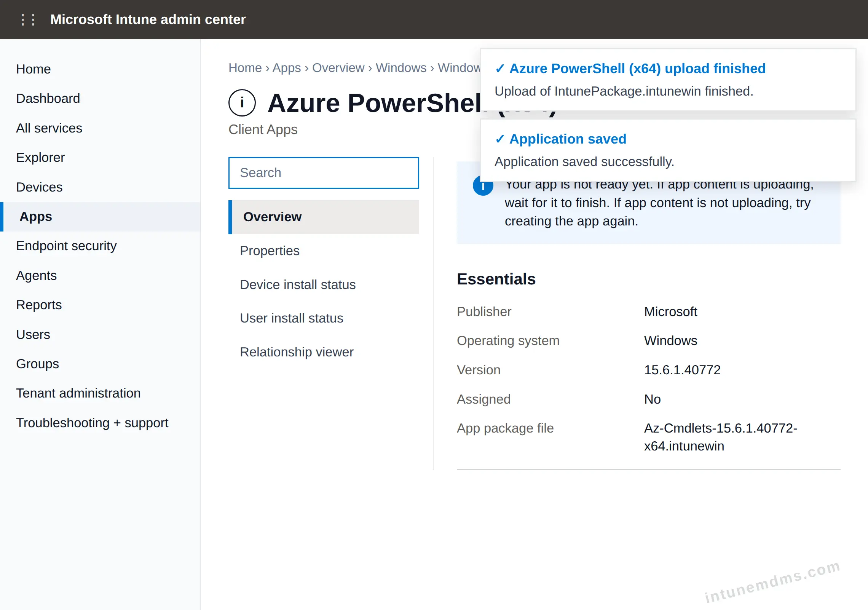Click the app info icon beside the title
Viewport: 868px width, 610px height.
(242, 103)
